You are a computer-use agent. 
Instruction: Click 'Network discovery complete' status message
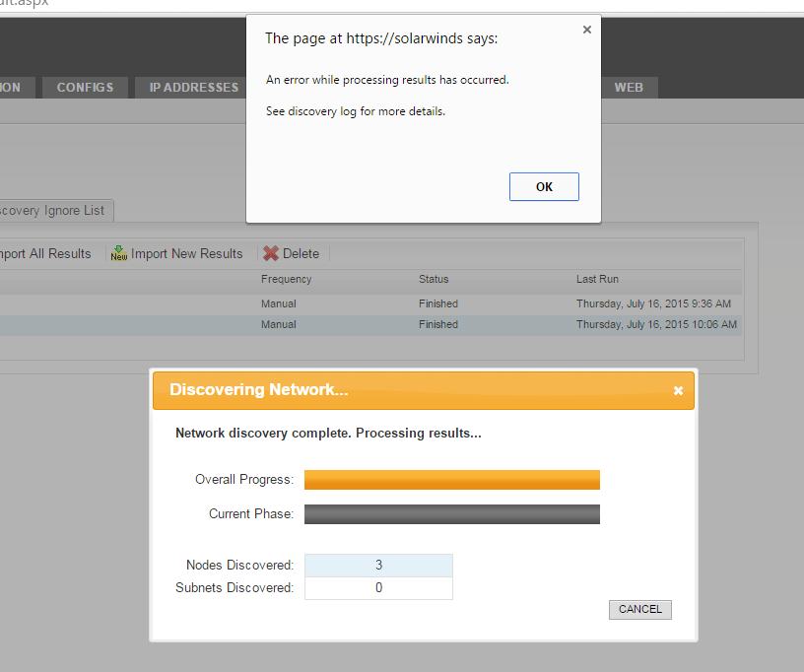tap(328, 434)
